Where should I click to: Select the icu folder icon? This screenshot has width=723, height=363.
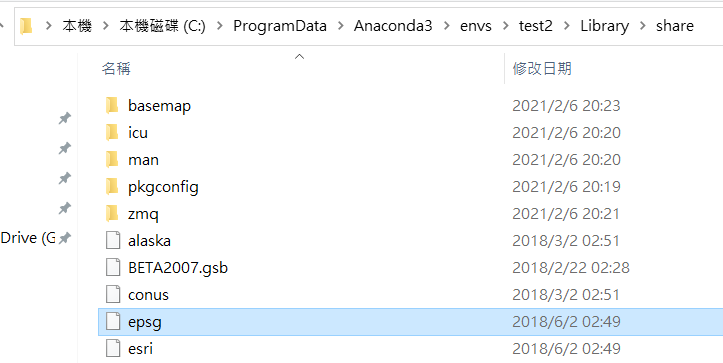point(112,133)
